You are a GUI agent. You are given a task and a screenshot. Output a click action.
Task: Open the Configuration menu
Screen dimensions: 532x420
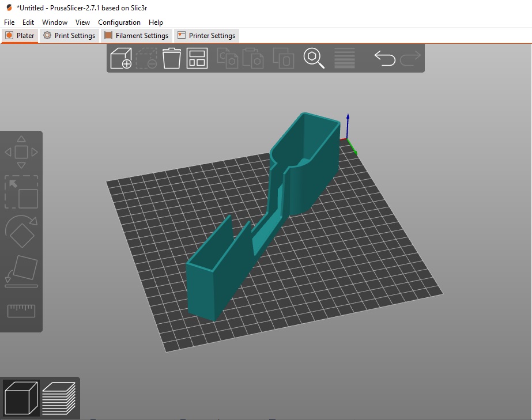click(x=119, y=22)
